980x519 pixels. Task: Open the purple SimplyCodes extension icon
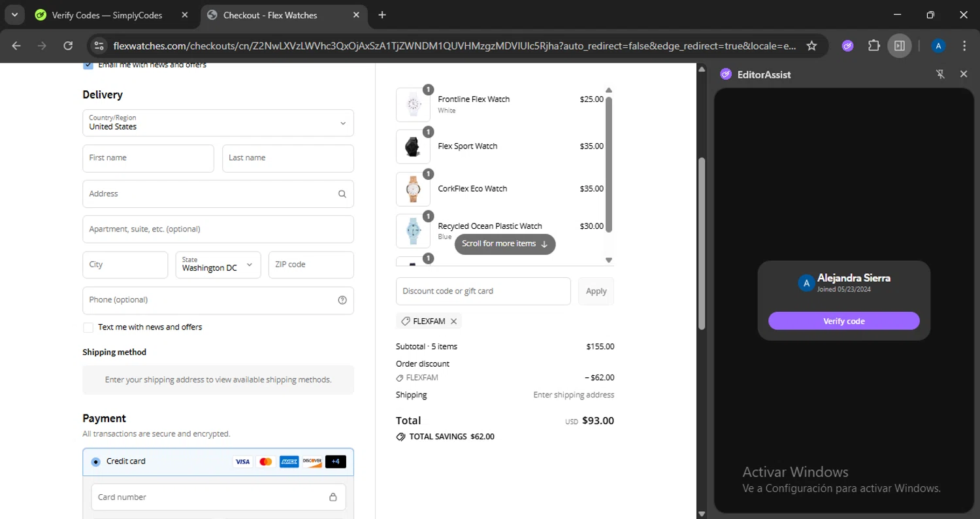tap(848, 46)
